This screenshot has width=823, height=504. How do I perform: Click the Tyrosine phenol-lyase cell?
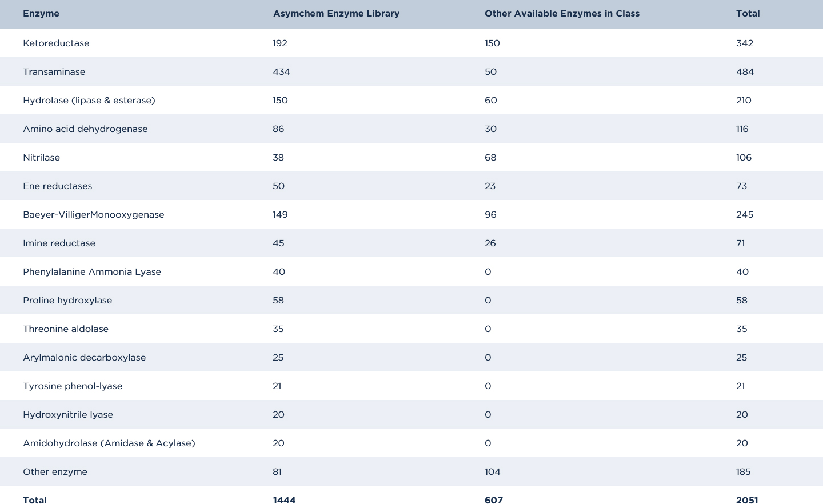[x=73, y=386]
